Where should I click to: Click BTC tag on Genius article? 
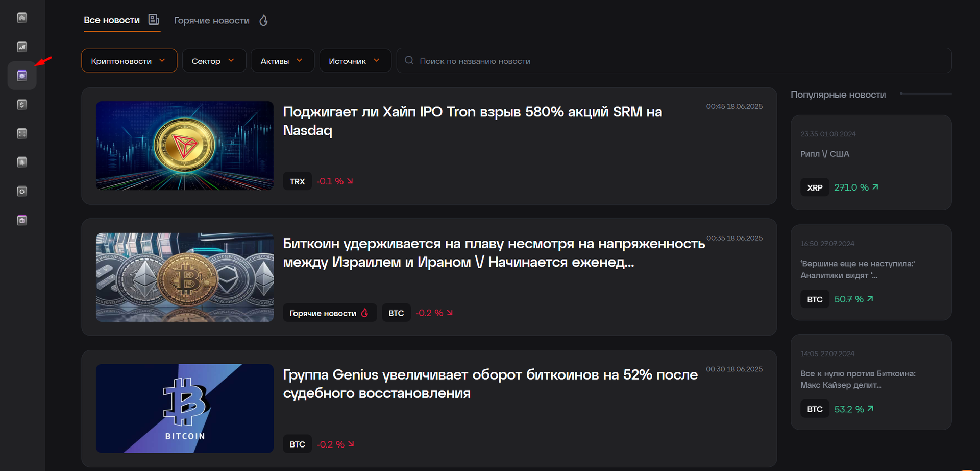[298, 444]
